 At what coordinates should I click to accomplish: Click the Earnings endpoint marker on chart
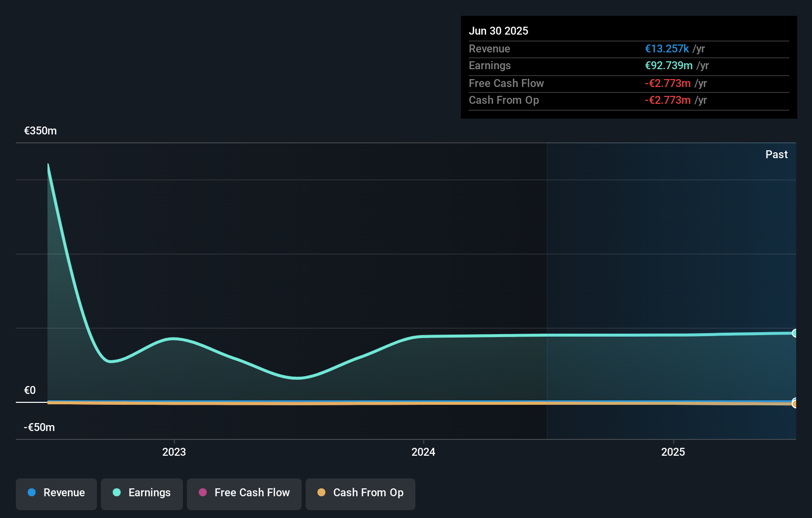point(795,333)
